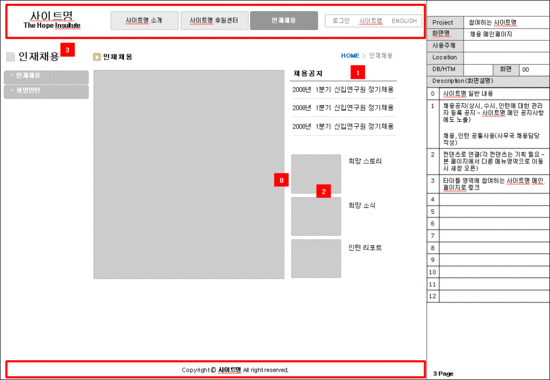Click the DB/HTM label cell
The width and height of the screenshot is (550, 380).
pyautogui.click(x=445, y=69)
